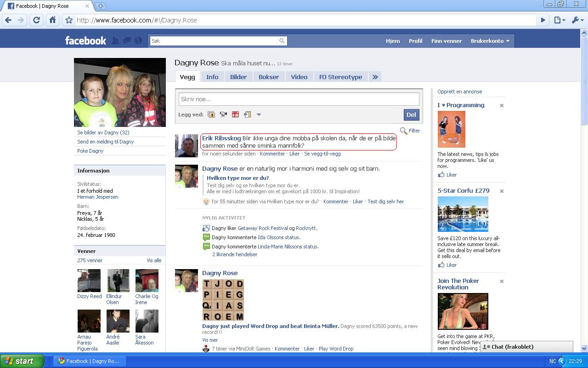588x368 pixels.
Task: Bookmark page with star icon
Action: point(69,20)
